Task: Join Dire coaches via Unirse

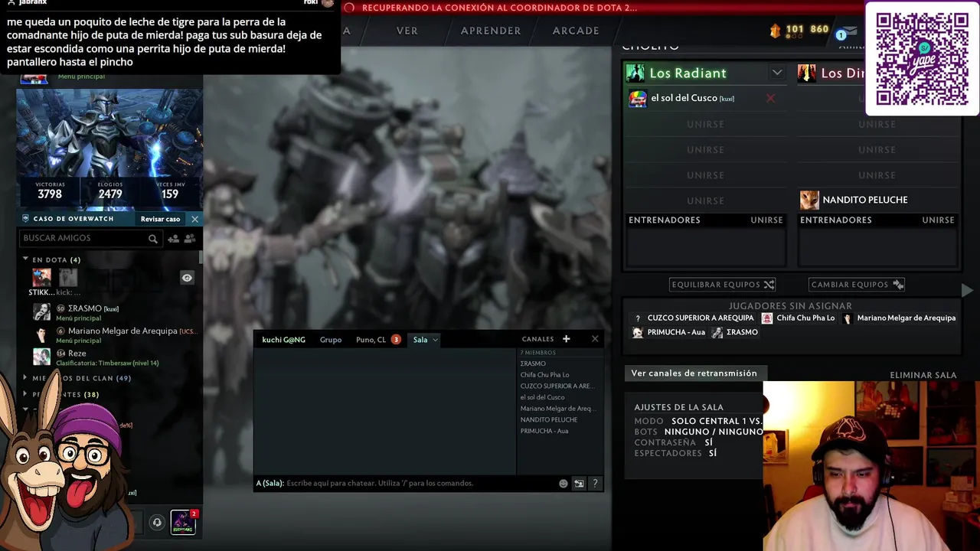Action: (938, 220)
